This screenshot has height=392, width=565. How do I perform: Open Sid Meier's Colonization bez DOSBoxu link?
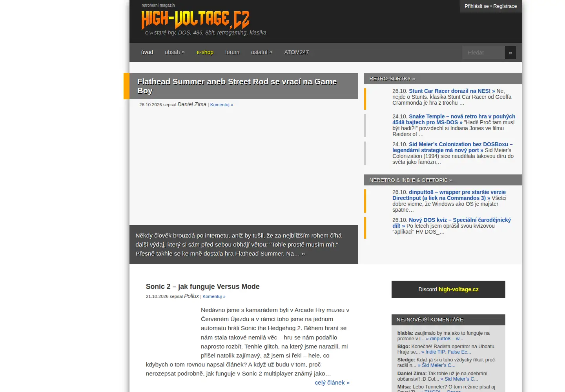tap(452, 147)
